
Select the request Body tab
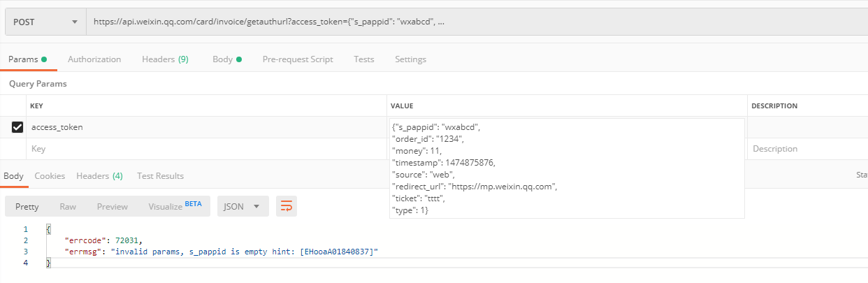coord(226,59)
